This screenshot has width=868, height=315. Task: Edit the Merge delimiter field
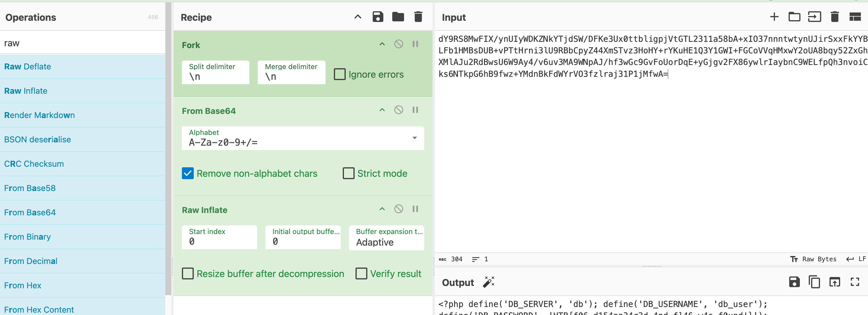point(291,72)
